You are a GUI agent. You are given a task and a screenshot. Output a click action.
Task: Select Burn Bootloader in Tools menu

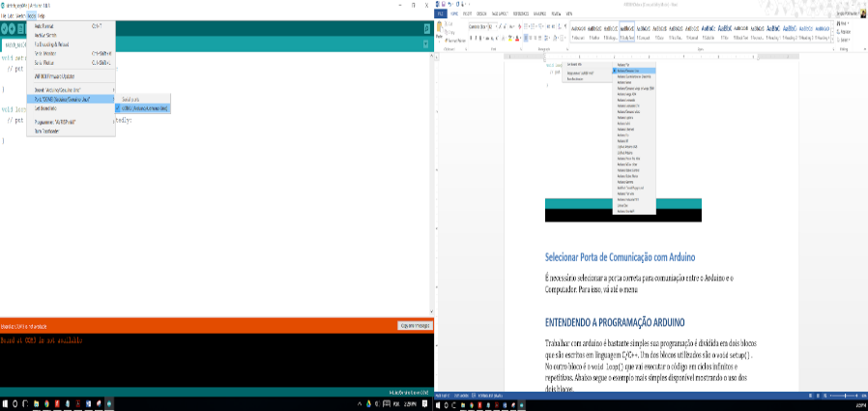pos(71,132)
